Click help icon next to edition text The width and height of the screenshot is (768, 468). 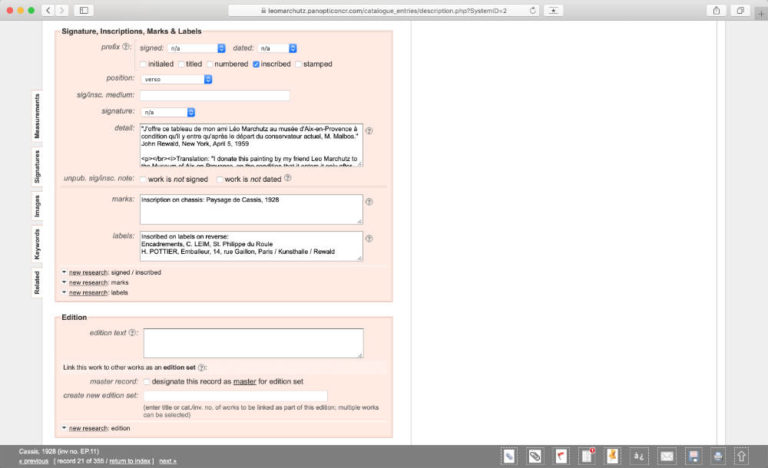[x=132, y=332]
